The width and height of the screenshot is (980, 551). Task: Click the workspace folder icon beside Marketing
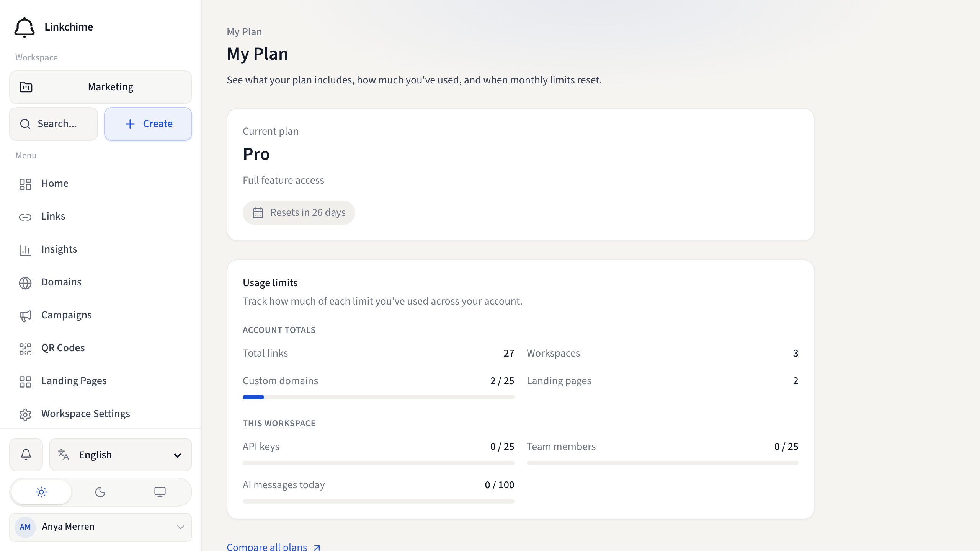26,87
